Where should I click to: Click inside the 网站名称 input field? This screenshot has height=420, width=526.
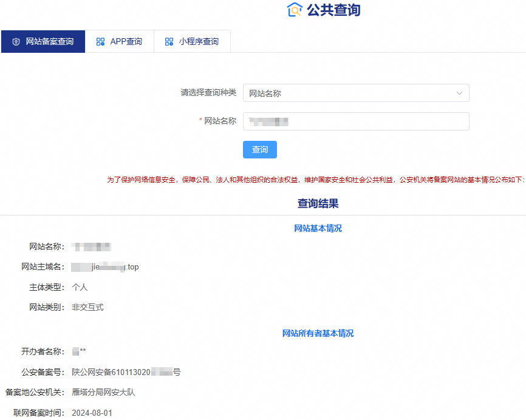(x=357, y=121)
